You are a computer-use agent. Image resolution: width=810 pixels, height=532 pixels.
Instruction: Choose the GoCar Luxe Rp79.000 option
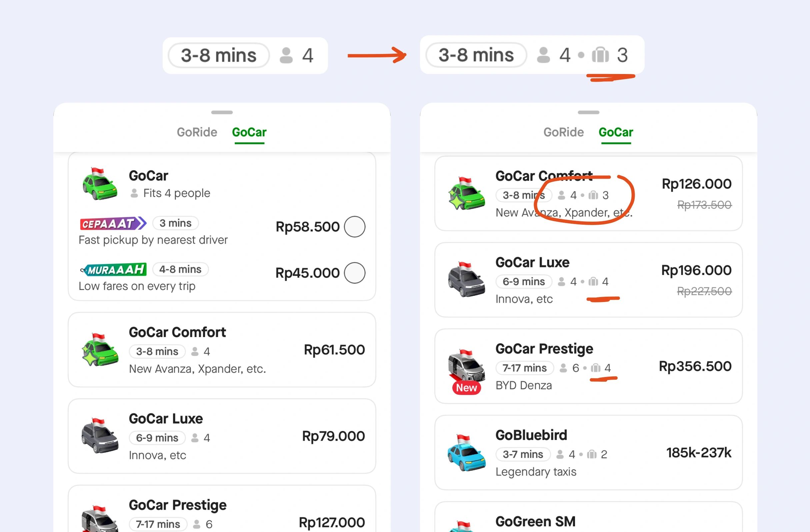222,436
